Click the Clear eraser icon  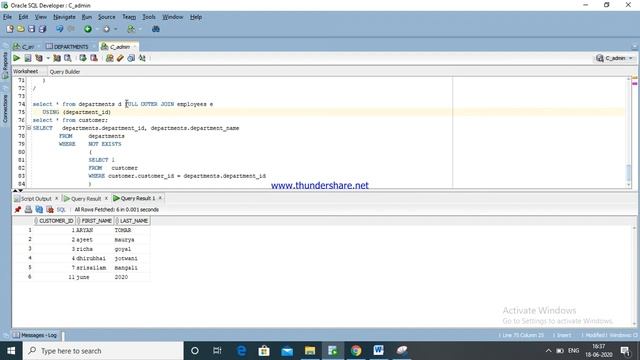tap(120, 58)
